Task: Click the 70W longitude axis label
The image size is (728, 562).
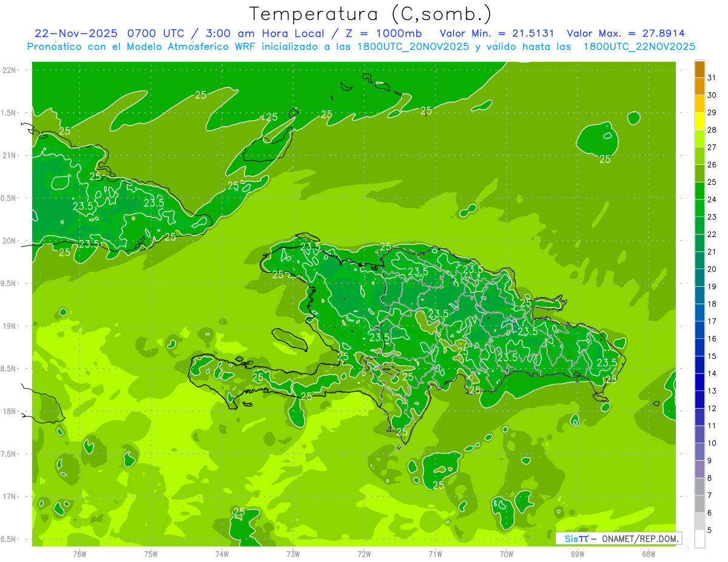Action: click(507, 554)
